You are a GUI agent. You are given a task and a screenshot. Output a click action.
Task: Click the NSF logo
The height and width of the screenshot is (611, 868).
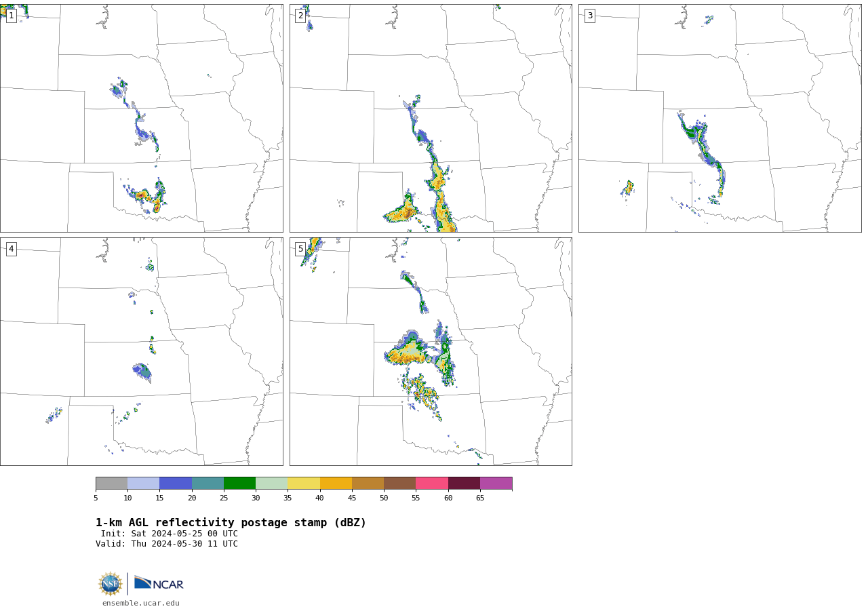click(x=110, y=584)
